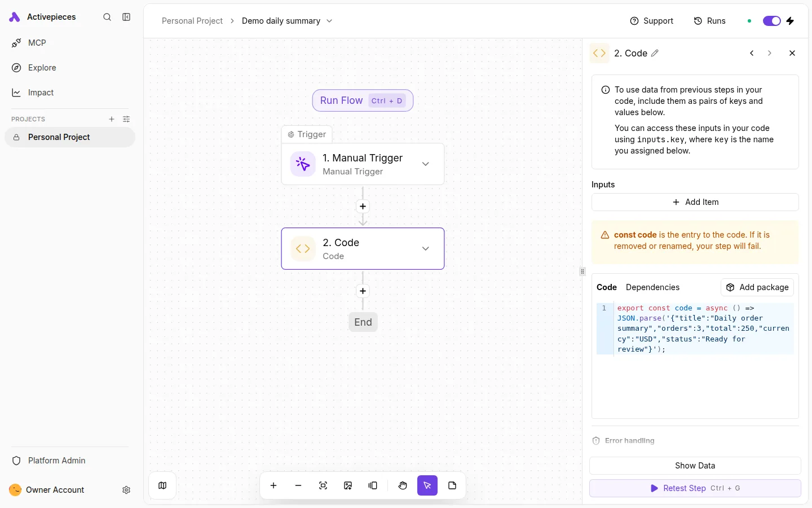Select the pointer selection mode

(427, 485)
